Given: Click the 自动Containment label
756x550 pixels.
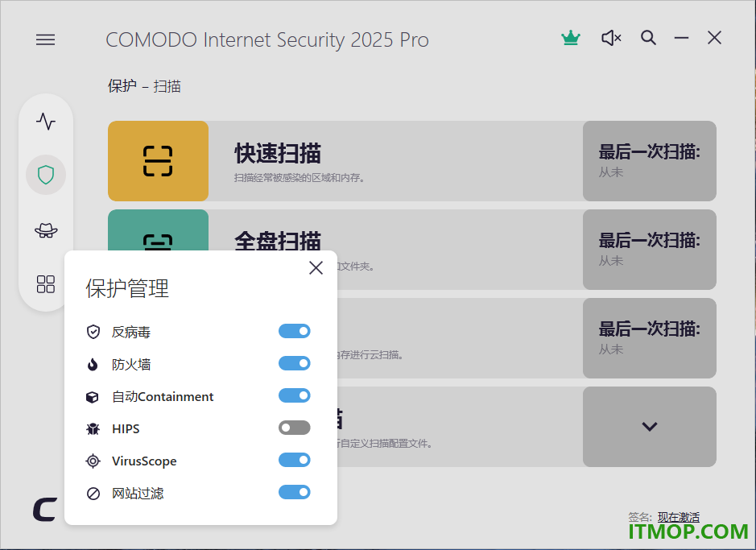Looking at the screenshot, I should 163,397.
